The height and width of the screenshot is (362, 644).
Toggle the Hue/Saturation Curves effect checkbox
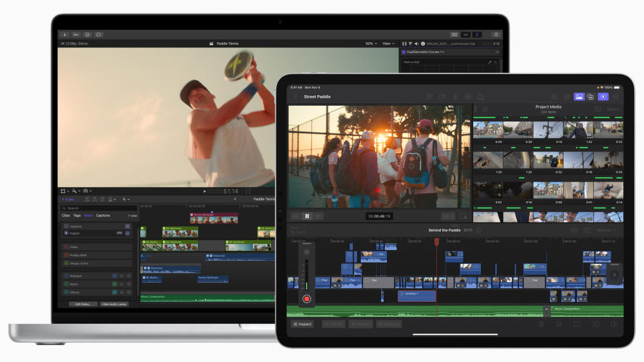tap(404, 52)
